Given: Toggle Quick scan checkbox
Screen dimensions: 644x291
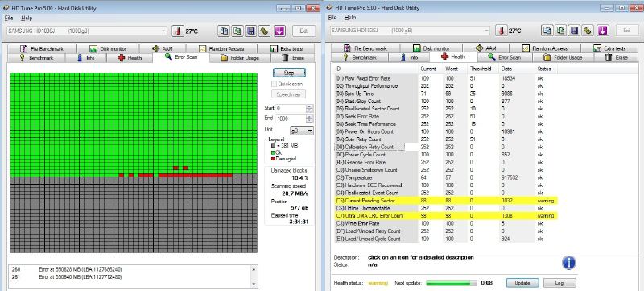Looking at the screenshot, I should 274,84.
